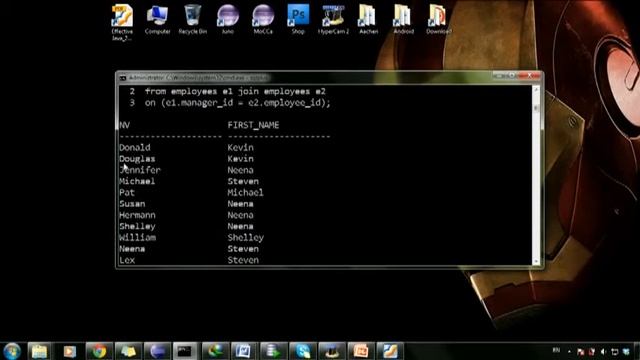Open Skype from the taskbar

point(302,351)
